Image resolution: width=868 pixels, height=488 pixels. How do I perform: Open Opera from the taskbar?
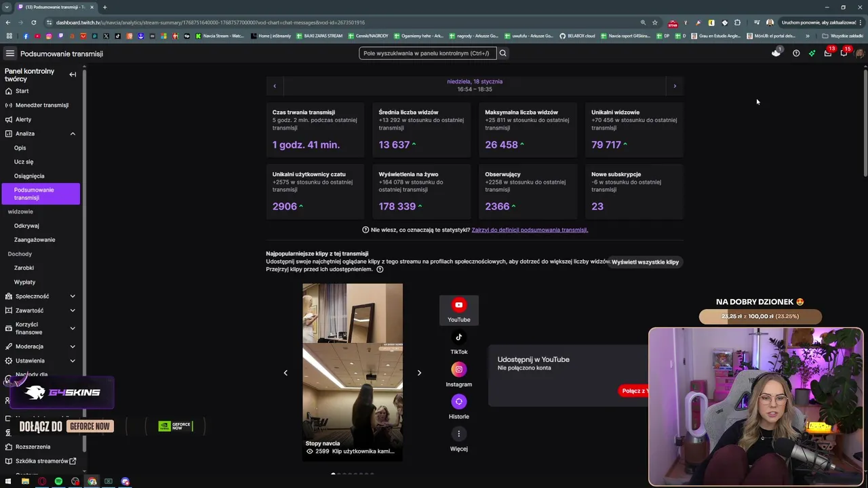coord(42,481)
